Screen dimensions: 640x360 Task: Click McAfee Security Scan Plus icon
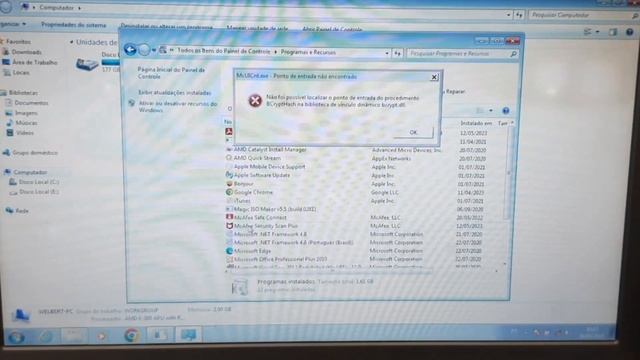point(229,225)
